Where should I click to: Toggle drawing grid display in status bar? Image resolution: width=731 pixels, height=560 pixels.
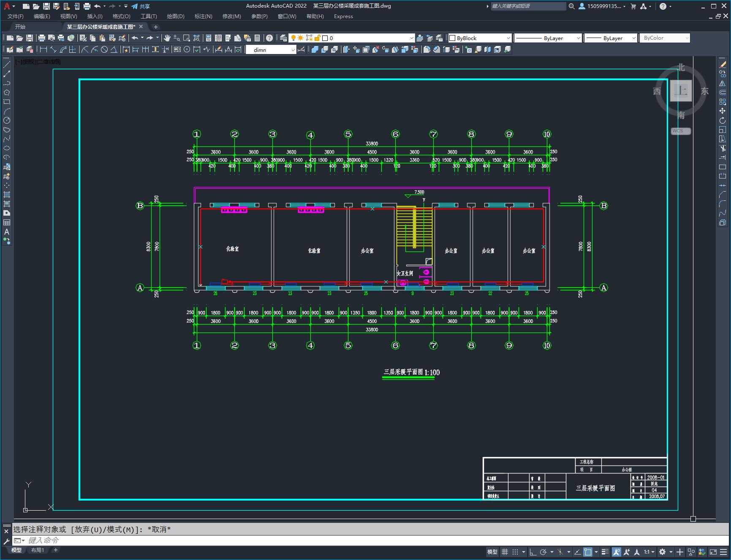[505, 552]
